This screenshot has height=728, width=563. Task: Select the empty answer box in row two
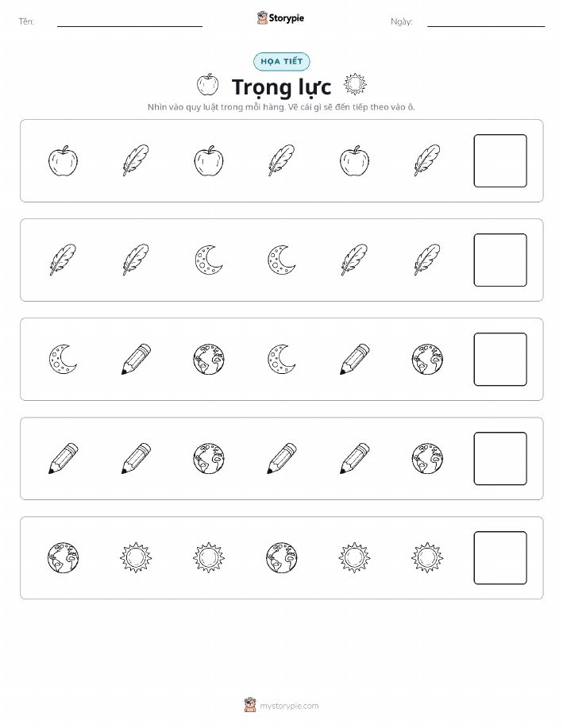[x=500, y=260]
